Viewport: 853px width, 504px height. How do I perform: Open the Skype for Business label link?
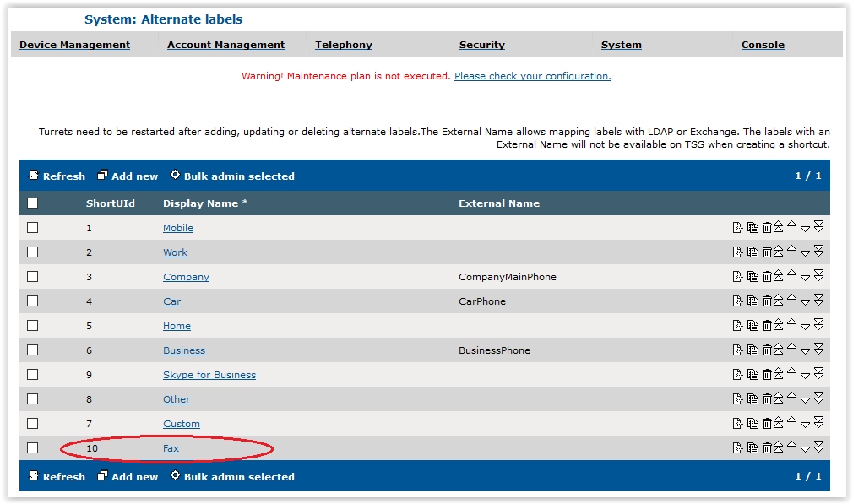point(209,375)
